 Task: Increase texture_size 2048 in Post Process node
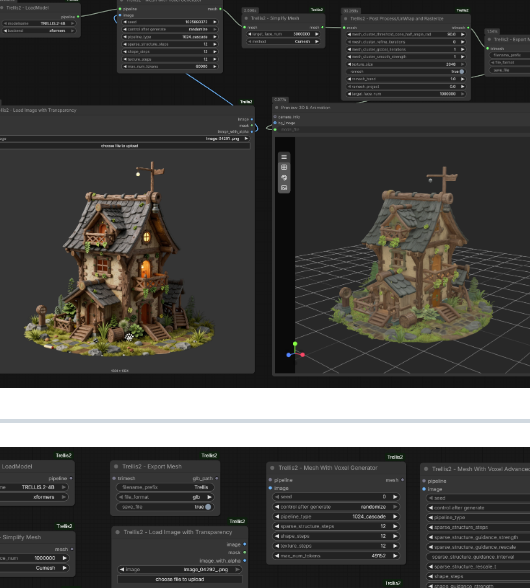462,64
